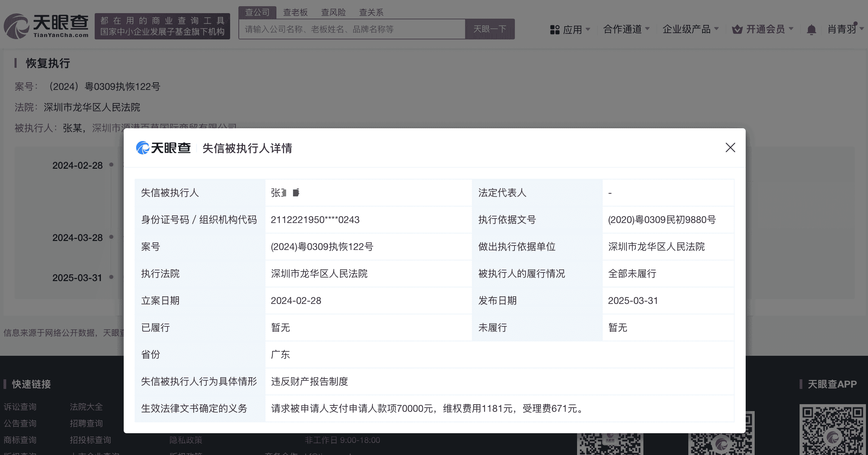Select the 查关系 tab
Image resolution: width=868 pixels, height=455 pixels.
pyautogui.click(x=371, y=12)
